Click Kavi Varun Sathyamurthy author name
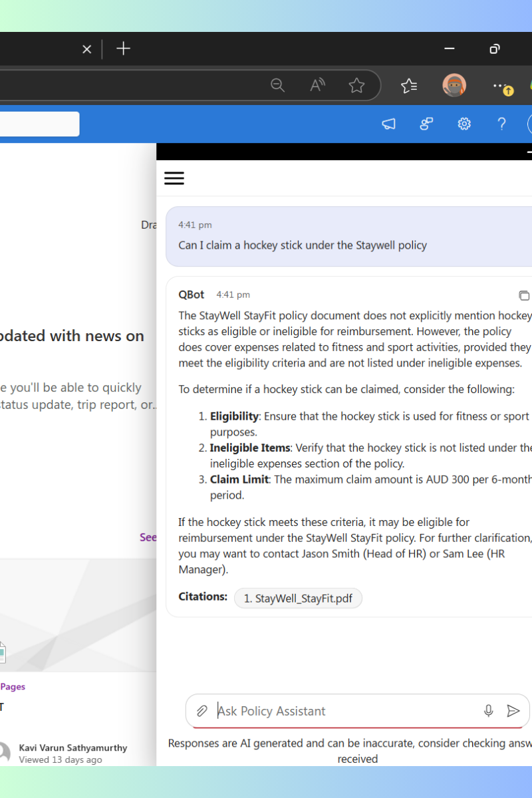The image size is (532, 798). coord(73,748)
